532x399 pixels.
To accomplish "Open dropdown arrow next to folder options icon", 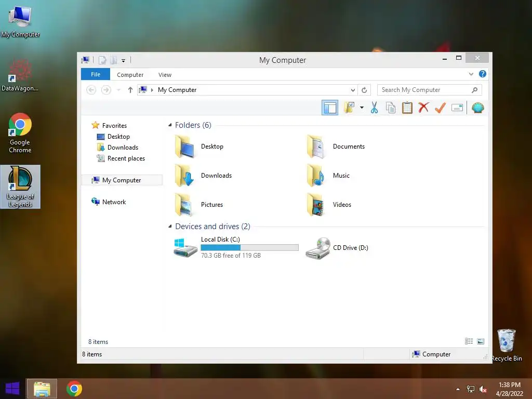I will point(362,108).
